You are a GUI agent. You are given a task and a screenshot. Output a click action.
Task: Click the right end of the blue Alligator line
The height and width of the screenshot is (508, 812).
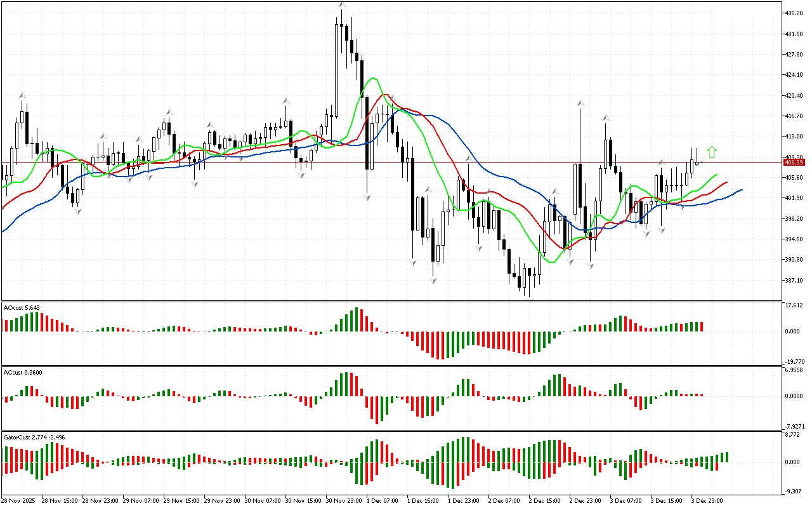tap(741, 189)
